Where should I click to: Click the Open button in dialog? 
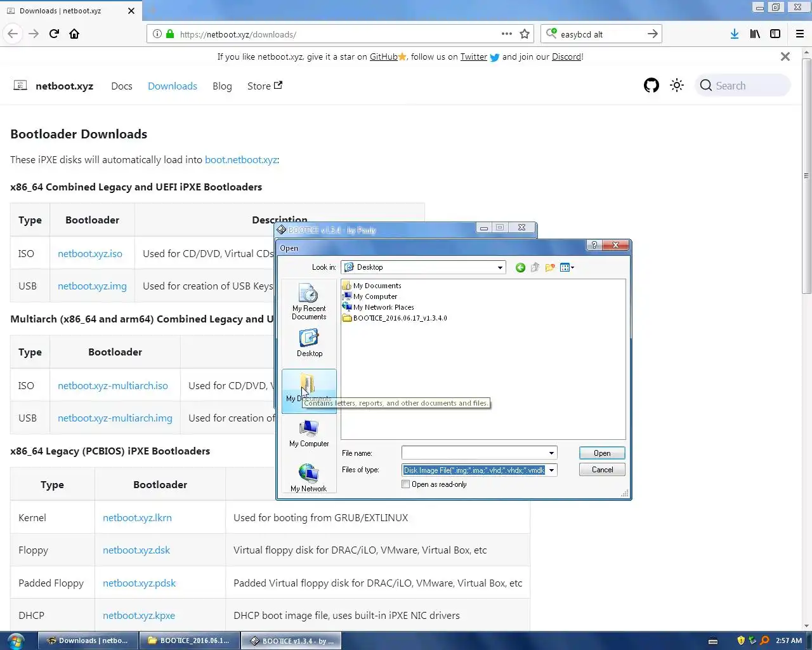coord(602,453)
